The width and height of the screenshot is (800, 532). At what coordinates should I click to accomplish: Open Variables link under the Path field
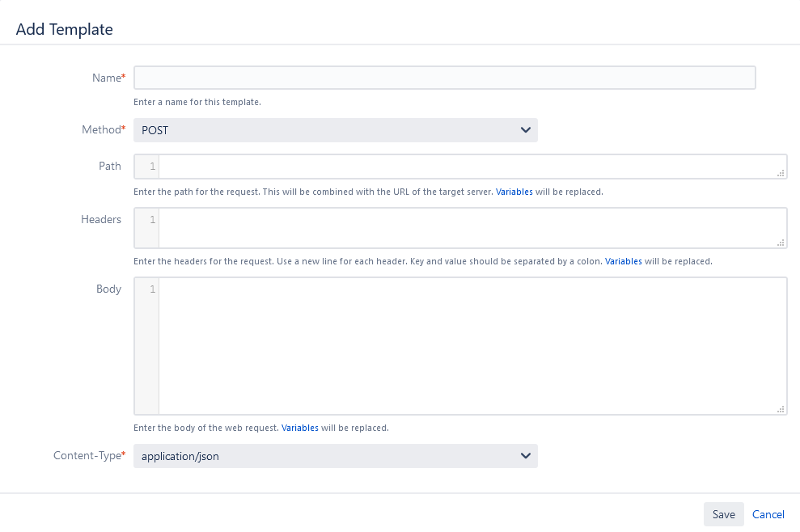coord(514,192)
